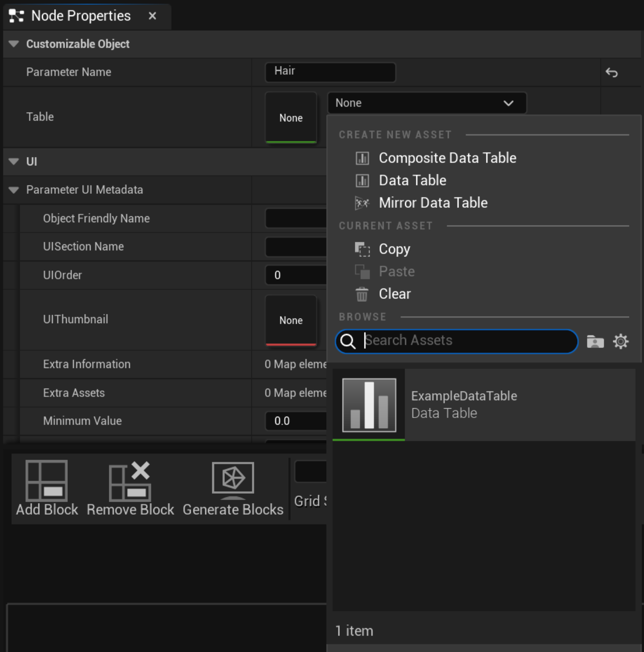Image resolution: width=644 pixels, height=652 pixels.
Task: Click the UIThumbnail label
Action: (x=76, y=319)
